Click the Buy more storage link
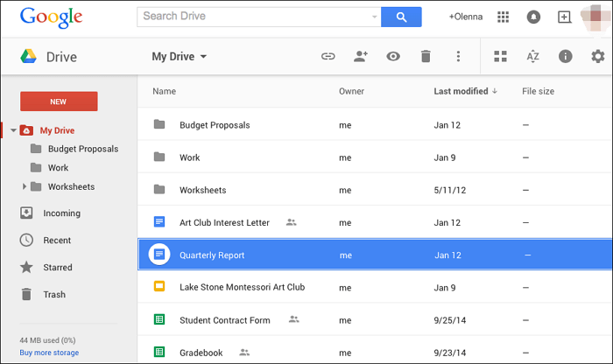The height and width of the screenshot is (364, 613). (49, 353)
